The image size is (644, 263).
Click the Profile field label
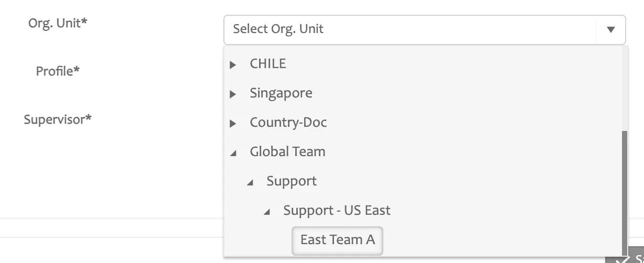[x=58, y=71]
